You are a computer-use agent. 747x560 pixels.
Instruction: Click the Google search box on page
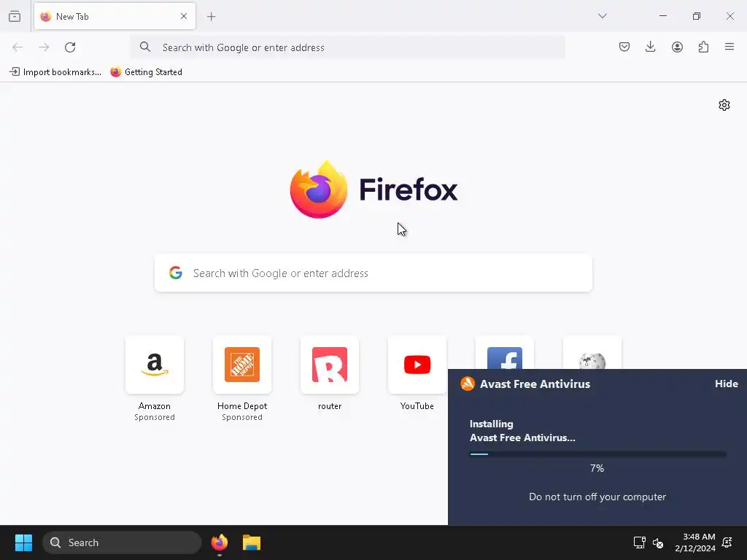(x=373, y=273)
